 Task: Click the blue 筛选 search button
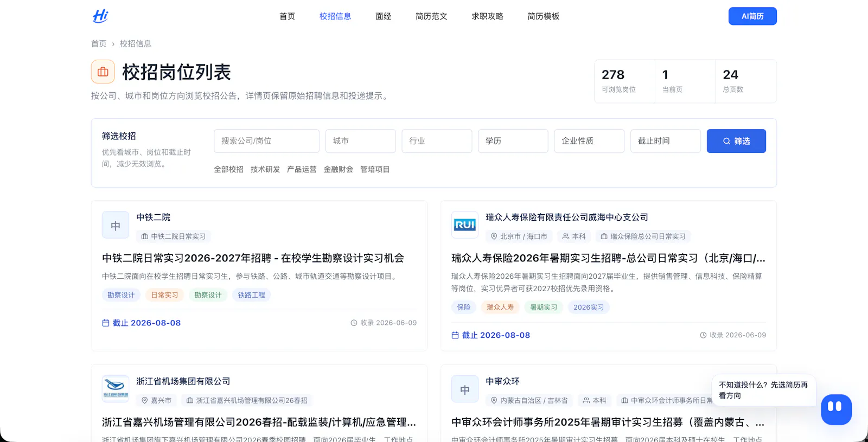point(736,141)
